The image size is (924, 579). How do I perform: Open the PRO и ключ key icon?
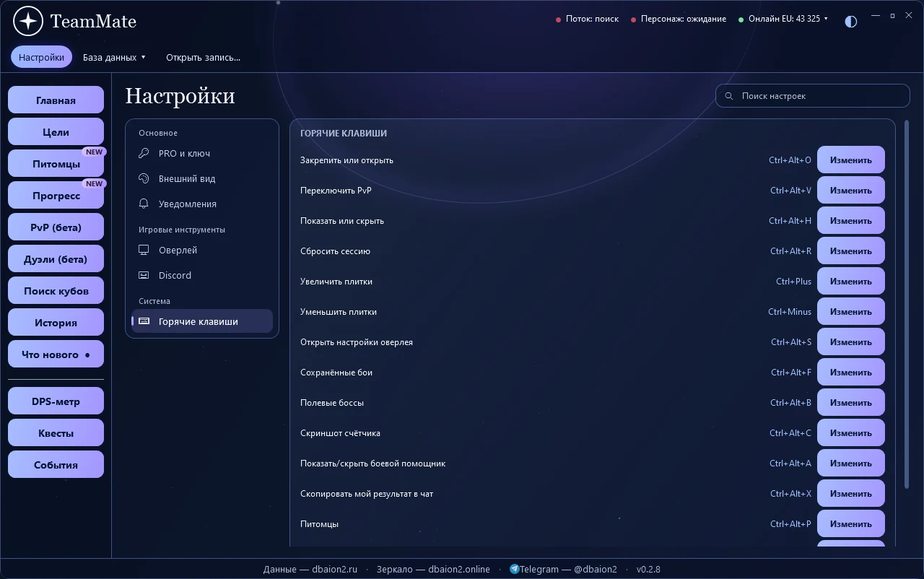(x=144, y=154)
